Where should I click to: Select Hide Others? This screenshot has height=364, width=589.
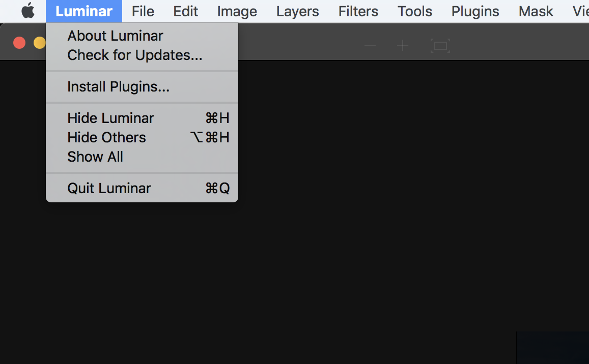tap(106, 137)
